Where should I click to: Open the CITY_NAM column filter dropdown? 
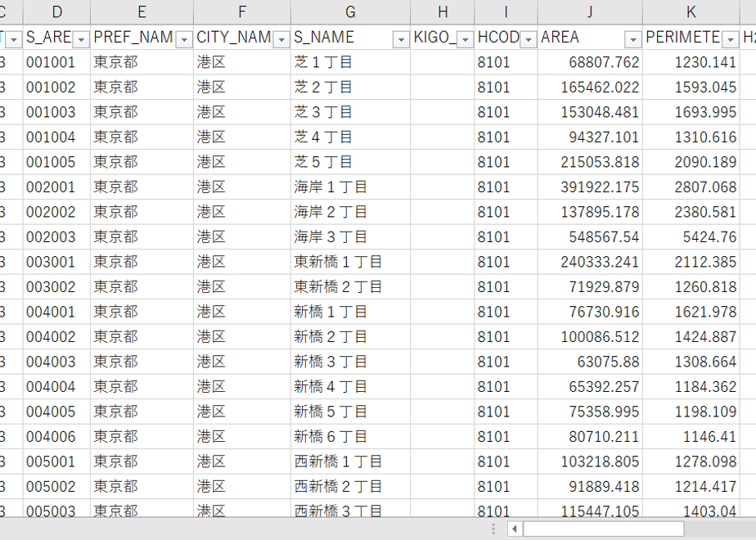click(281, 39)
